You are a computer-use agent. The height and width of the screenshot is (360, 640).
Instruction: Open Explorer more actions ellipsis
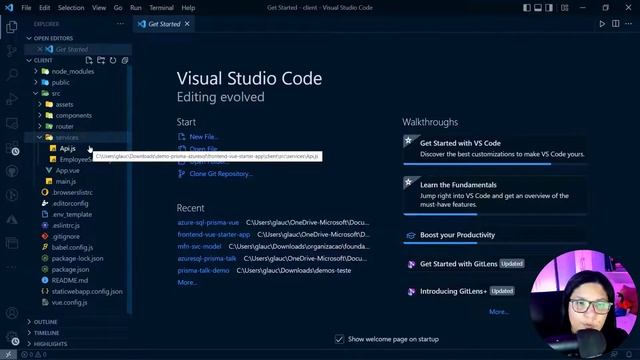click(120, 24)
